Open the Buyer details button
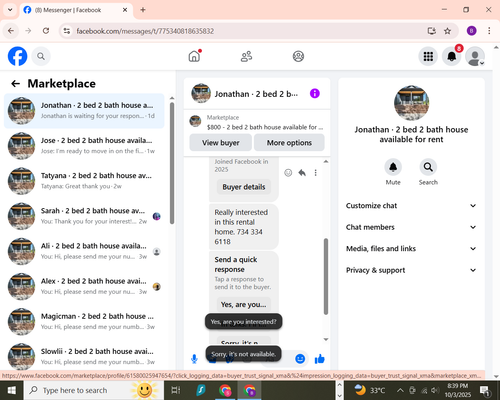Image resolution: width=500 pixels, height=400 pixels. tap(244, 187)
